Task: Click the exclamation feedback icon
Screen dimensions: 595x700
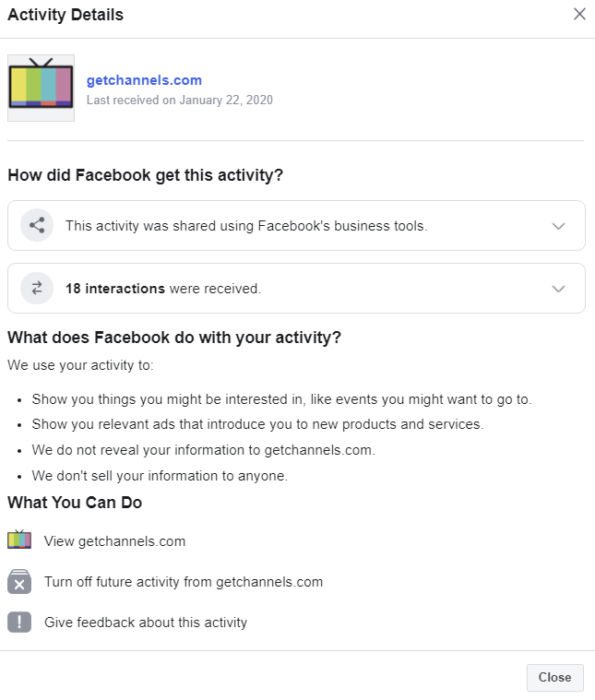Action: pyautogui.click(x=19, y=623)
